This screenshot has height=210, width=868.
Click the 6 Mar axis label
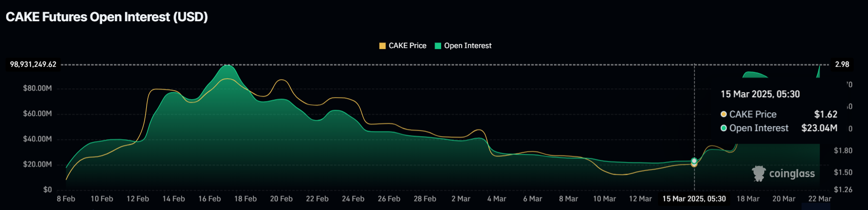(533, 199)
